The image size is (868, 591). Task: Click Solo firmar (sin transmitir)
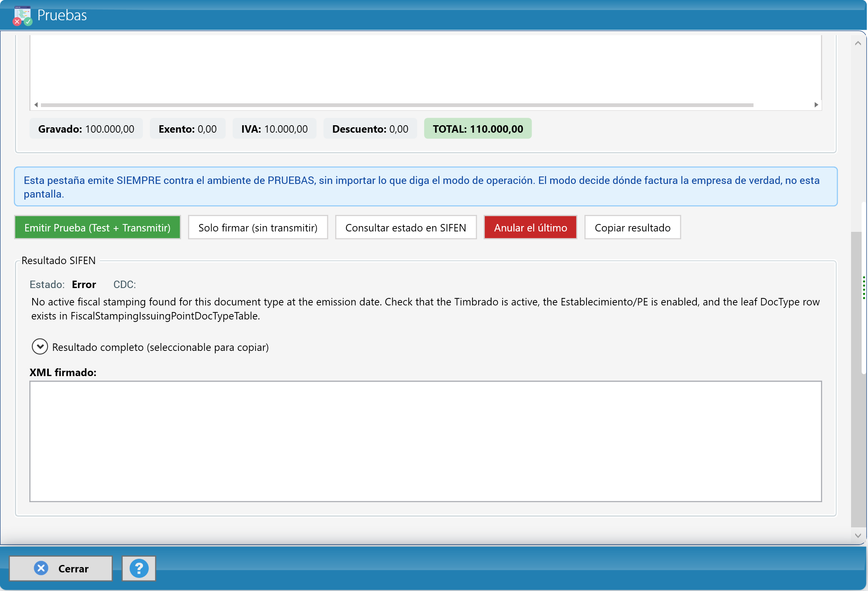[x=258, y=227]
